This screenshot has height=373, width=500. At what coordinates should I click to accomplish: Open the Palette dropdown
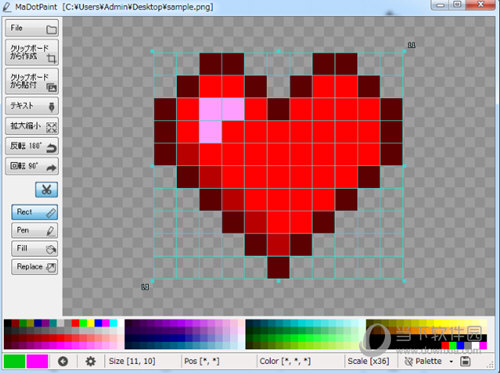click(x=429, y=361)
